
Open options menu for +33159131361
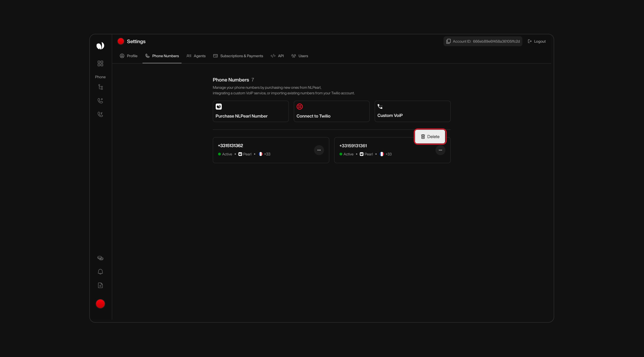(x=441, y=150)
